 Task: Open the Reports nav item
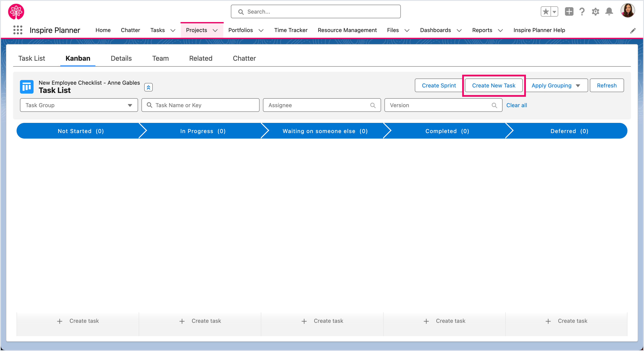pyautogui.click(x=482, y=30)
